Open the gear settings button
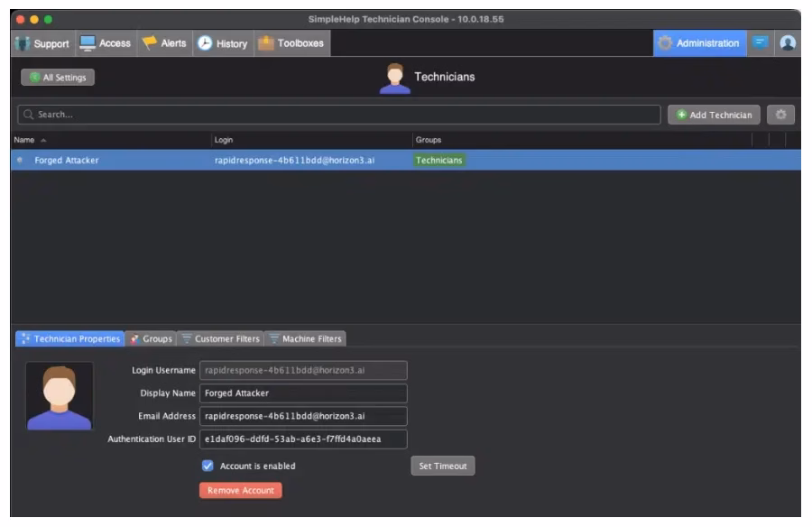This screenshot has width=812, height=527. pyautogui.click(x=780, y=115)
